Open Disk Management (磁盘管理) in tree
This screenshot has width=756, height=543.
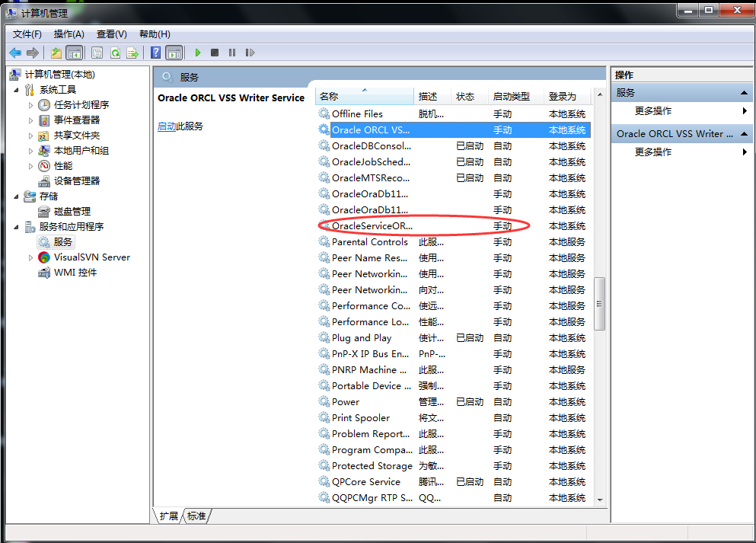[72, 211]
